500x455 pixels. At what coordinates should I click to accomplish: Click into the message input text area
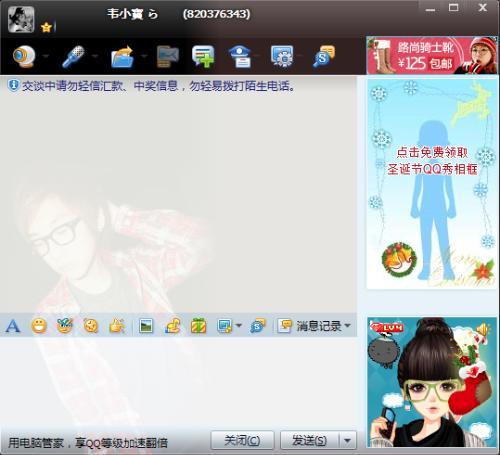coord(178,382)
